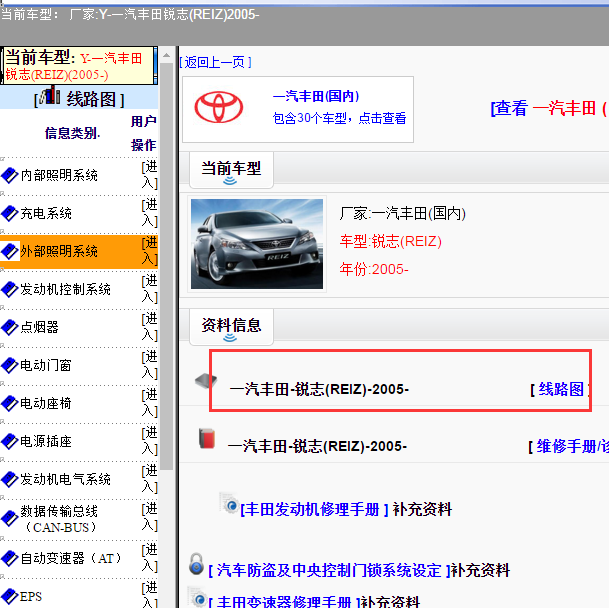This screenshot has width=609, height=608.
Task: Select 数据传输总线（CAN-BUS） item text
Action: 59,519
